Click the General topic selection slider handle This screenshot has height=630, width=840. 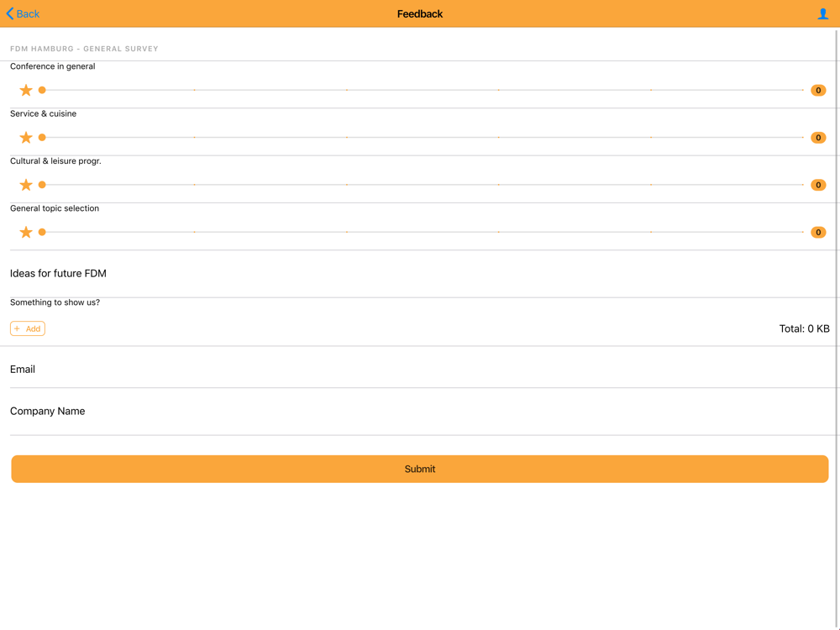(42, 232)
